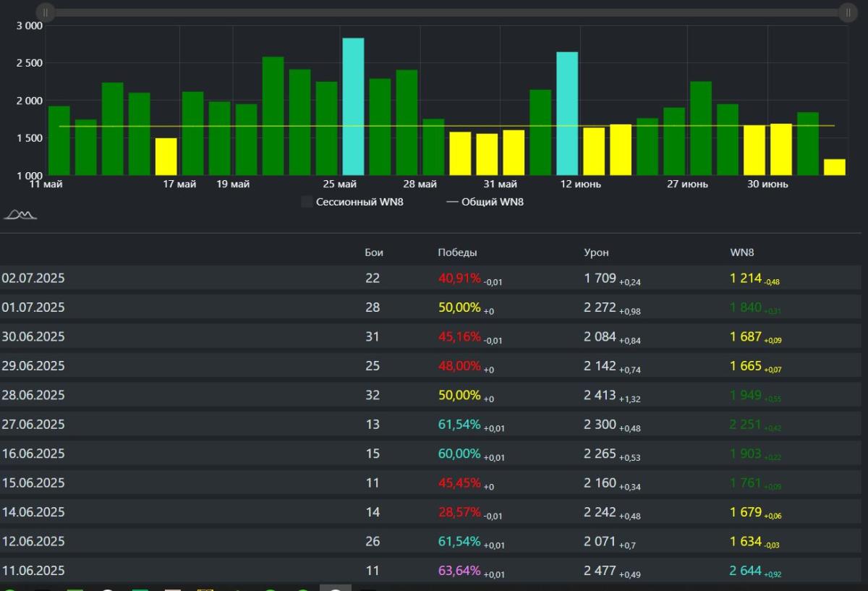The width and height of the screenshot is (868, 591).
Task: Click the yellow bar before 17 май
Action: tap(166, 156)
